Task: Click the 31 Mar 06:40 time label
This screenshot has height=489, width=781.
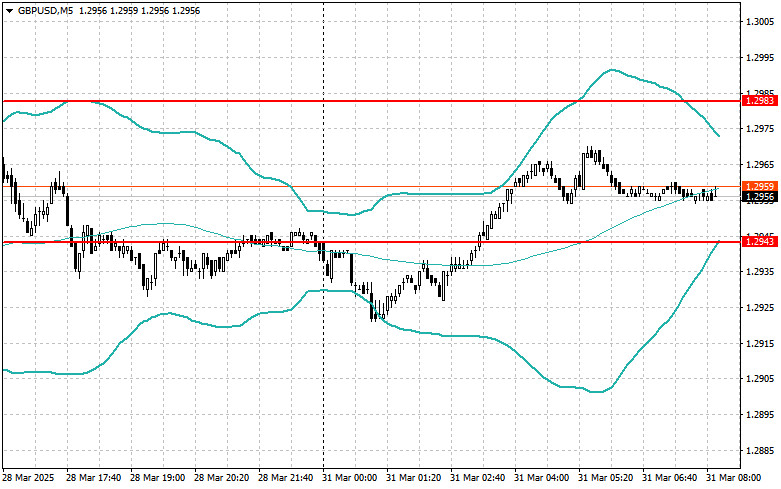Action: click(669, 478)
